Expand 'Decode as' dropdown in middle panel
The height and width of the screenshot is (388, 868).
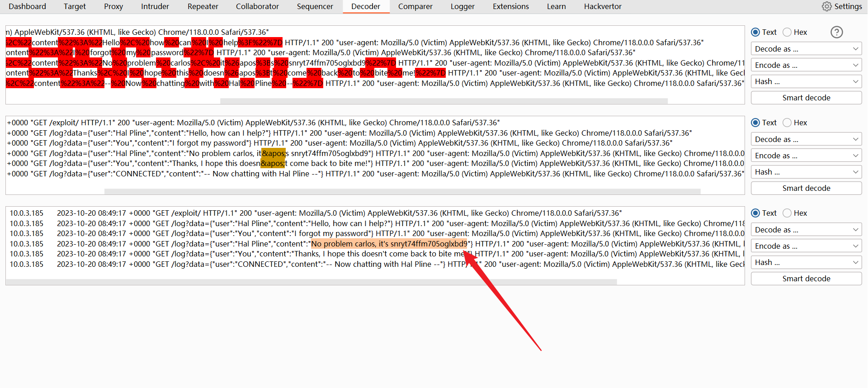click(806, 139)
